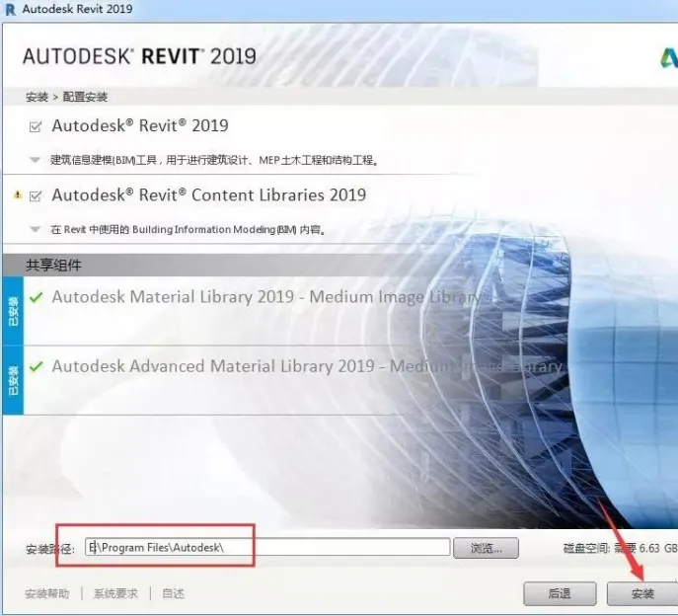Open the 浏览... browse button
The image size is (678, 616).
click(x=486, y=548)
